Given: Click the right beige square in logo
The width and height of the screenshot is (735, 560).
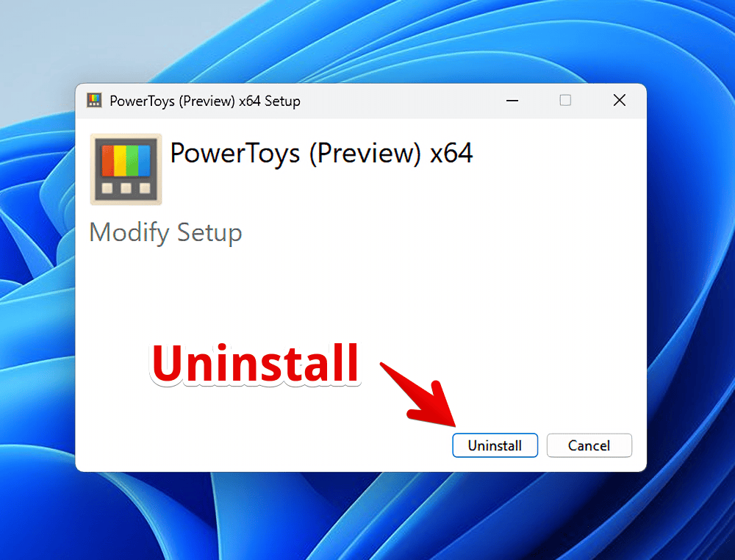Looking at the screenshot, I should pyautogui.click(x=145, y=188).
